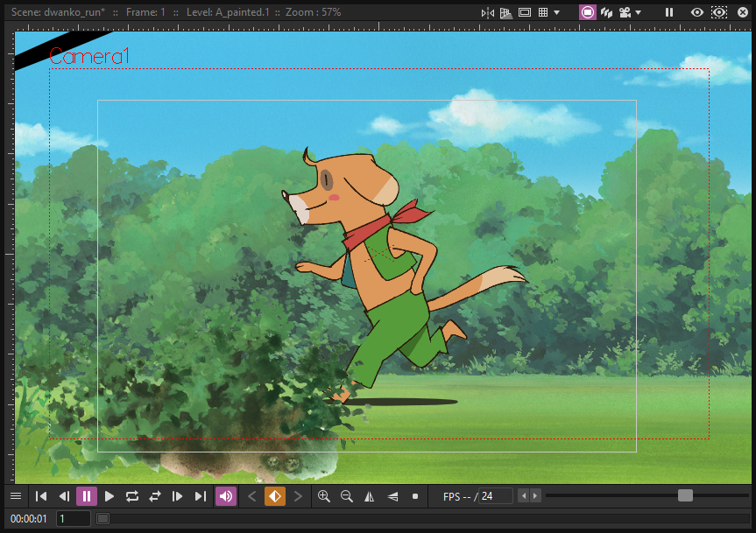Click the Play button

click(x=110, y=496)
